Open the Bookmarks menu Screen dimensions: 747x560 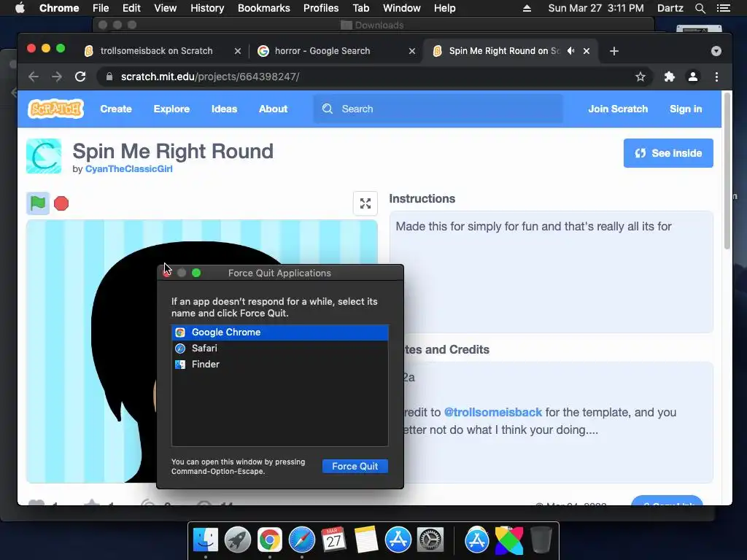coord(263,8)
